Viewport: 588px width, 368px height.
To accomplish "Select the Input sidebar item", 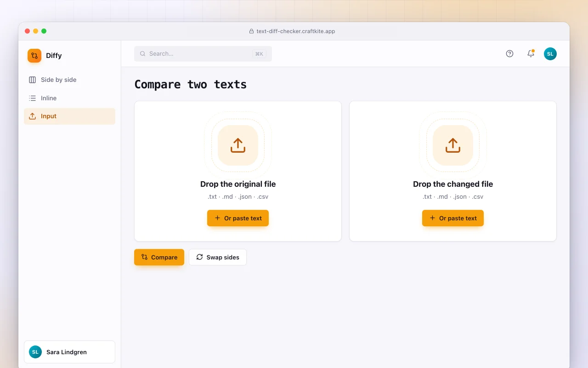I will [x=69, y=116].
